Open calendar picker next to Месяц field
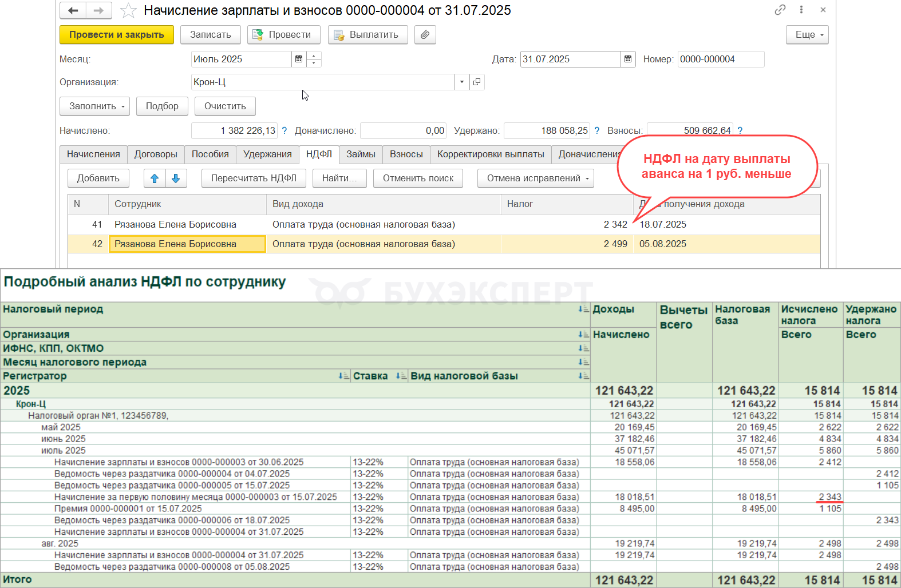901x588 pixels. pyautogui.click(x=299, y=59)
